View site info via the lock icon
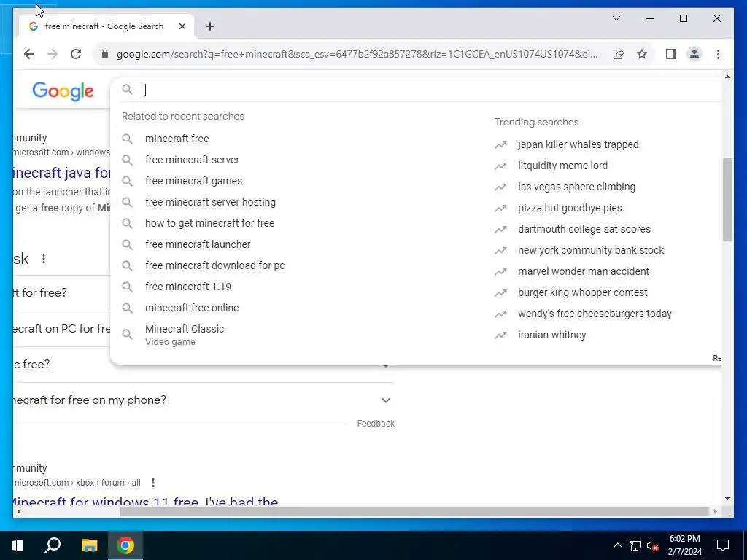 coord(105,54)
